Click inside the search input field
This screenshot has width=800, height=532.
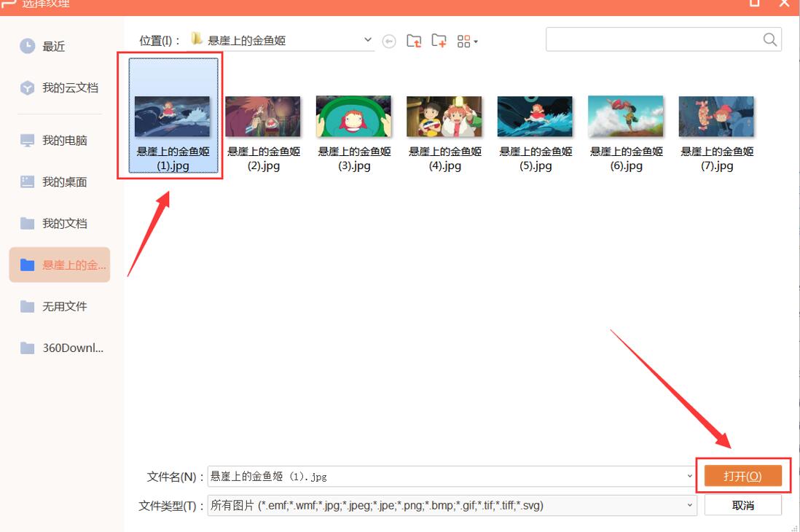pyautogui.click(x=648, y=39)
